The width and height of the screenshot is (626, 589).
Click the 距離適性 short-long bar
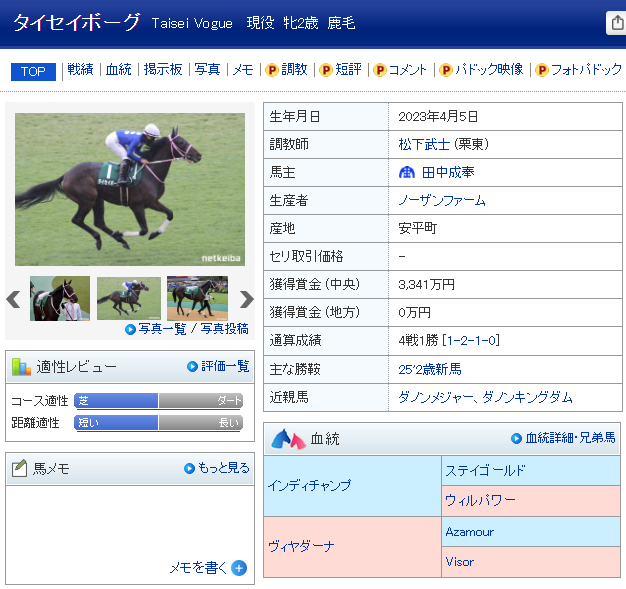click(x=158, y=423)
